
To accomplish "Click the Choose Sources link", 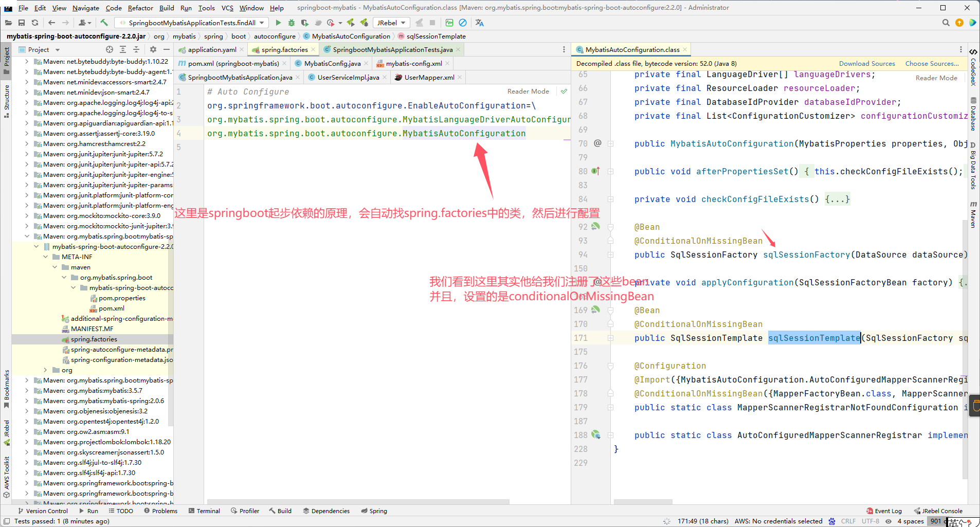I will pyautogui.click(x=932, y=63).
